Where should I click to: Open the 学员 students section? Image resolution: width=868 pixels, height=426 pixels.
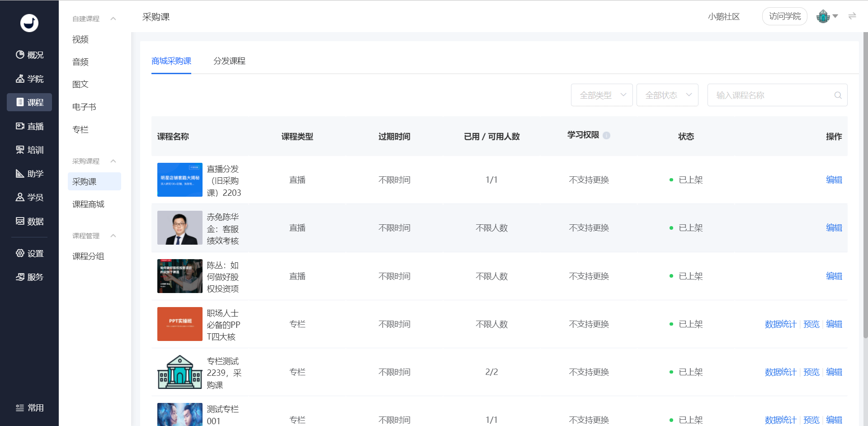(29, 197)
